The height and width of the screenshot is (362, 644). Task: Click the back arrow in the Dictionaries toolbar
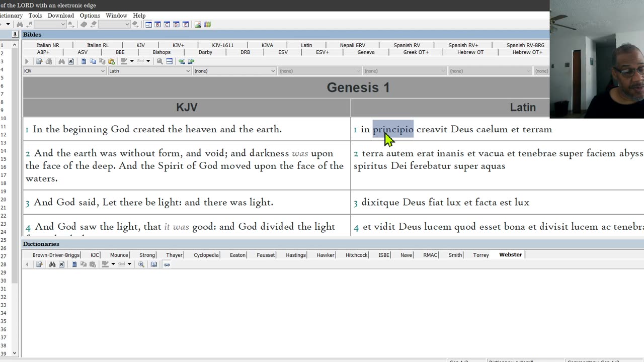pyautogui.click(x=27, y=264)
